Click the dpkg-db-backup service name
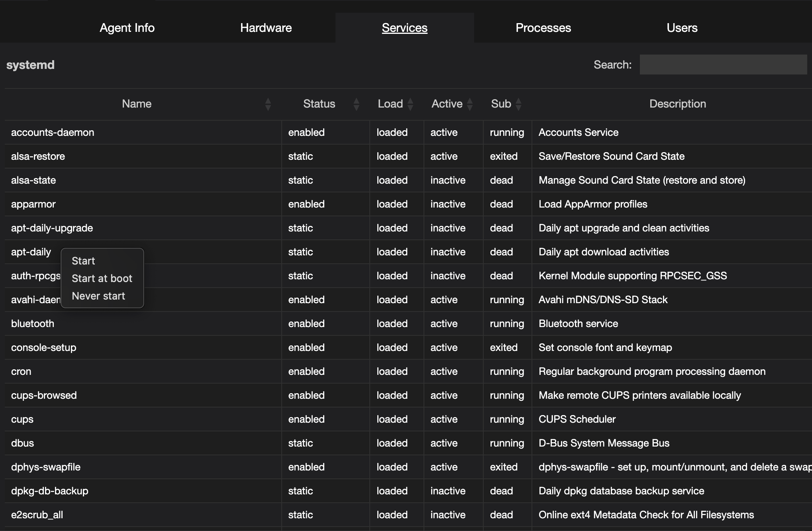The image size is (812, 531). pyautogui.click(x=50, y=491)
